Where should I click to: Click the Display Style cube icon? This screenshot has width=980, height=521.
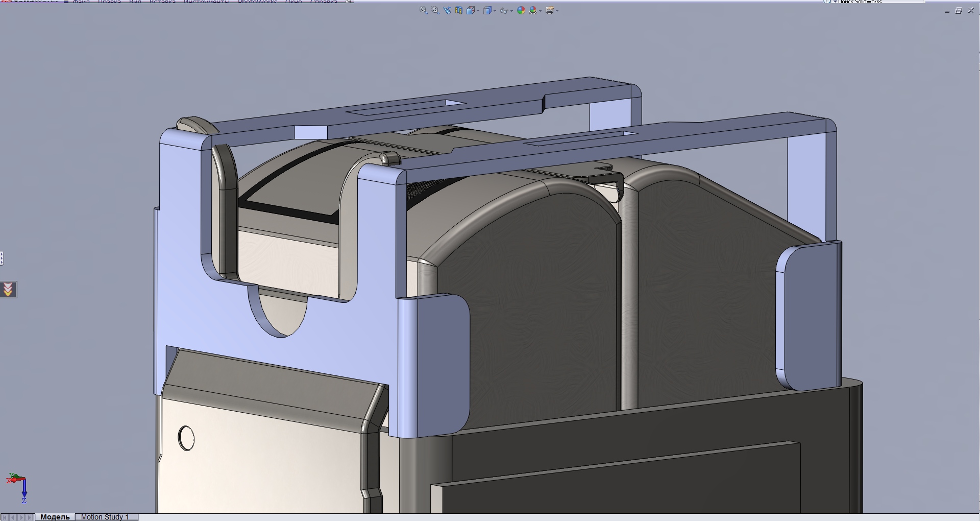tap(487, 10)
